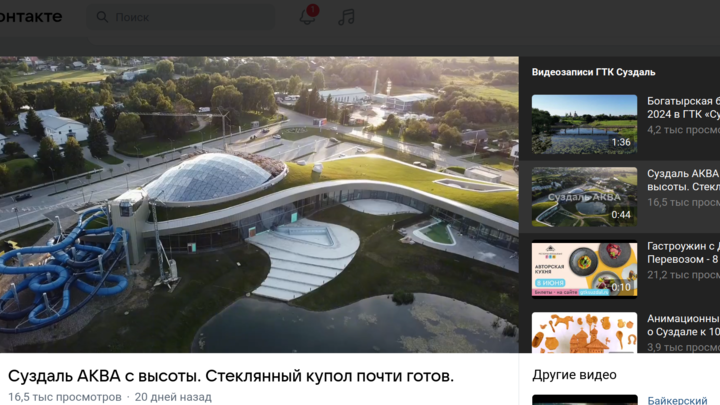The image size is (720, 405).
Task: Open the Байкерский video thumbnail
Action: click(x=585, y=399)
